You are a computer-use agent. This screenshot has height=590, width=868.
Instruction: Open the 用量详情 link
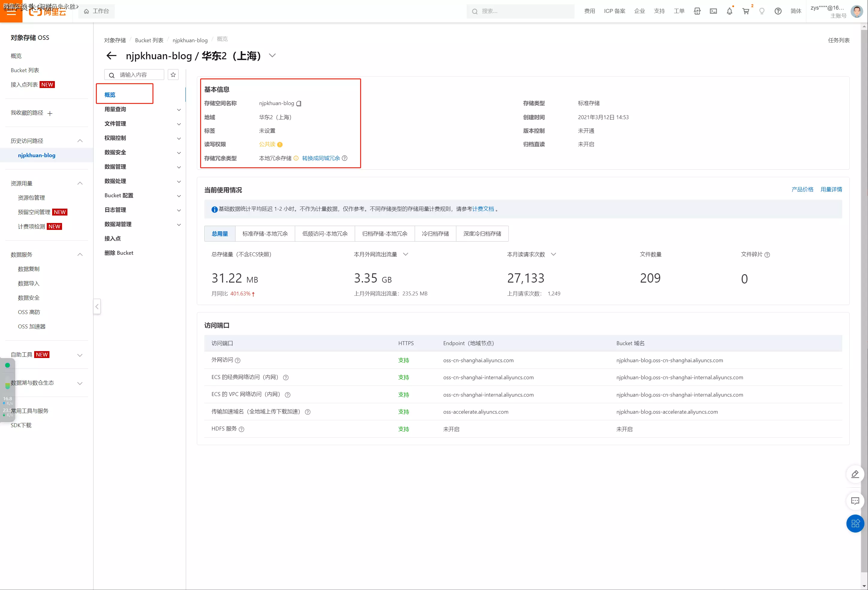(831, 189)
